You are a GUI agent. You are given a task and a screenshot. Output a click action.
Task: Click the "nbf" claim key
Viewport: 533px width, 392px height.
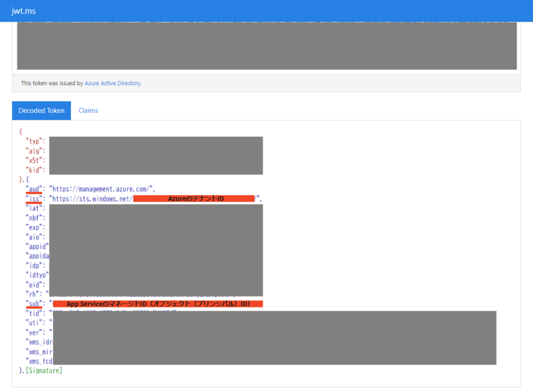[x=34, y=218]
